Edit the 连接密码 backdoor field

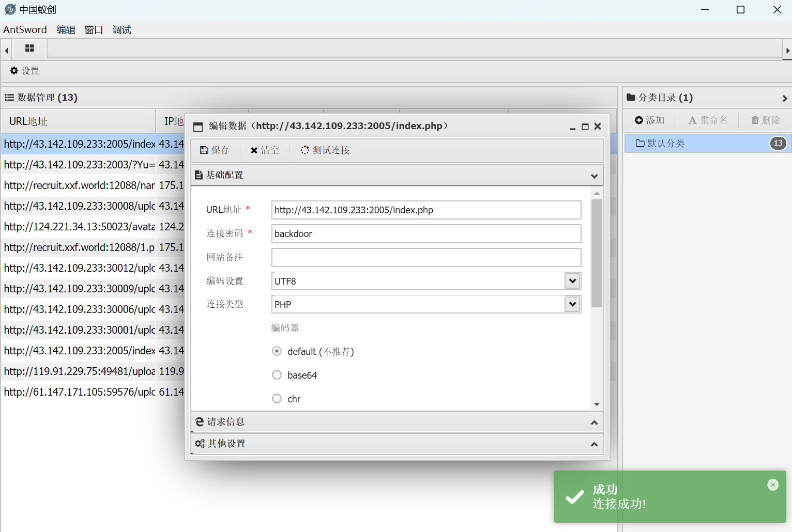pyautogui.click(x=427, y=234)
